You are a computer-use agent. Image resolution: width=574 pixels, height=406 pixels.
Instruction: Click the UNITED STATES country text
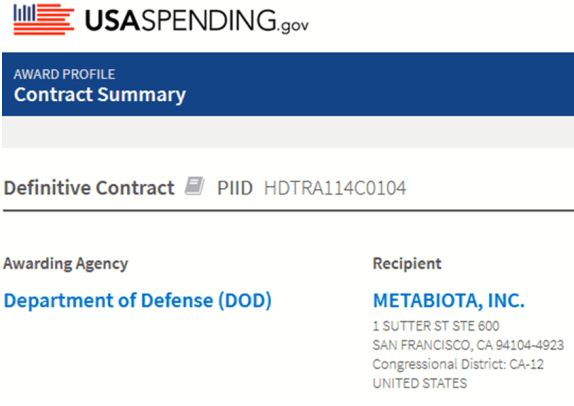(x=420, y=383)
